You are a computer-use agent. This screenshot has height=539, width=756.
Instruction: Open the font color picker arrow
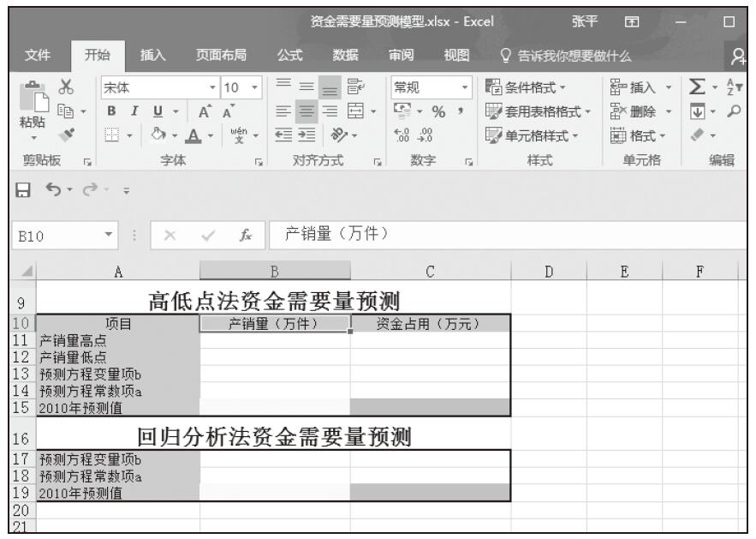(211, 135)
